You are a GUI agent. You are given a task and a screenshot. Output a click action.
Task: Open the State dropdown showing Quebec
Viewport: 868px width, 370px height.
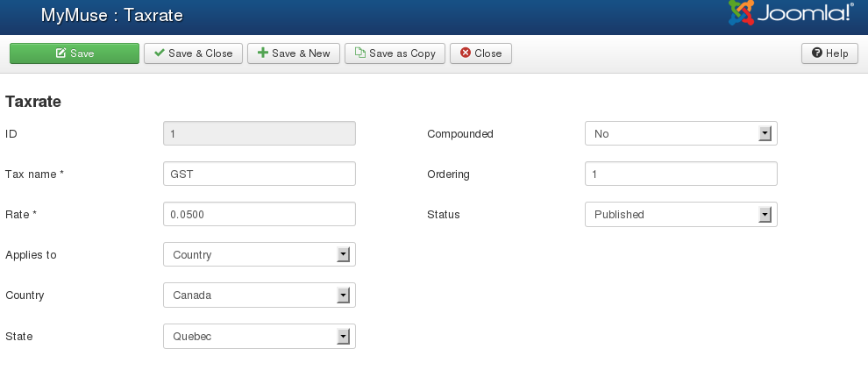(x=259, y=337)
